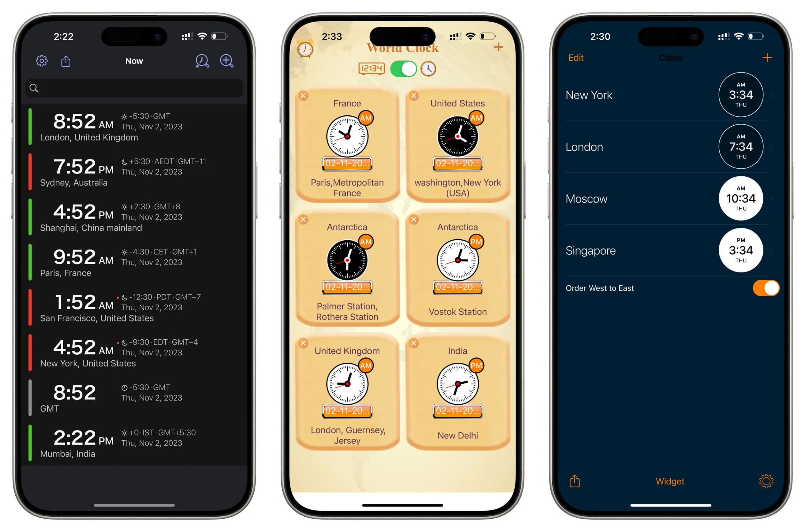Select the Cities tab on right phone
The image size is (805, 532).
point(669,58)
